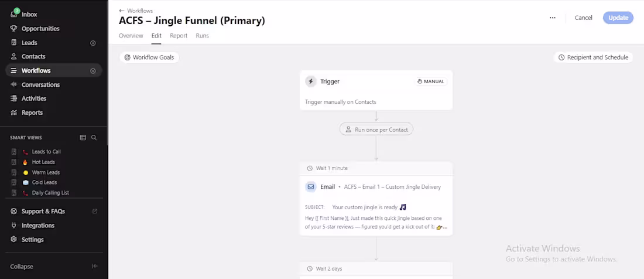The width and height of the screenshot is (644, 279).
Task: Open Recipient and Schedule settings
Action: (593, 57)
